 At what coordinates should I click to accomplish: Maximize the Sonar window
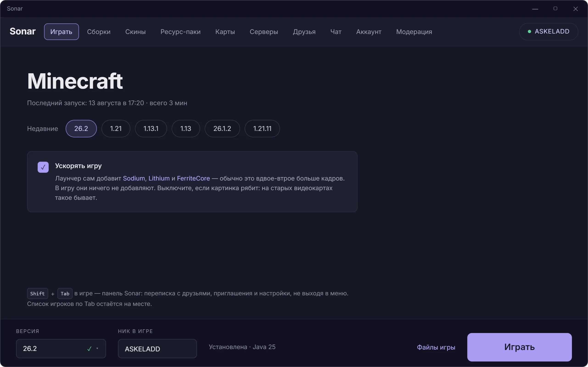[x=555, y=8]
